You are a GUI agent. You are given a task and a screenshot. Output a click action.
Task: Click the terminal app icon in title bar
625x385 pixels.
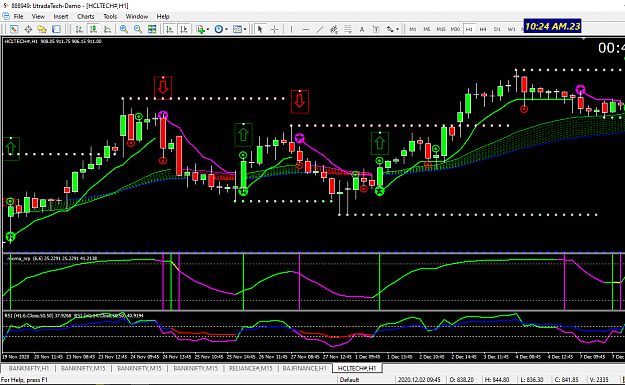click(5, 5)
